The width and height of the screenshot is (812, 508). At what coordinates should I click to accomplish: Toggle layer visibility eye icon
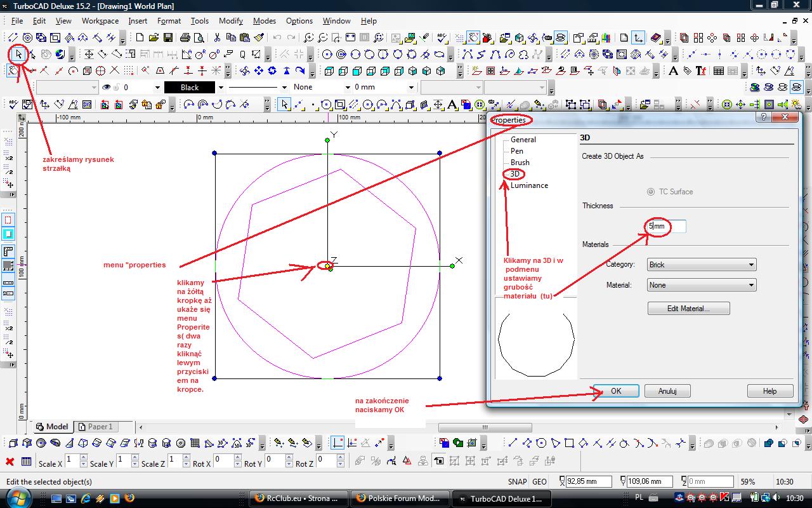(x=106, y=87)
